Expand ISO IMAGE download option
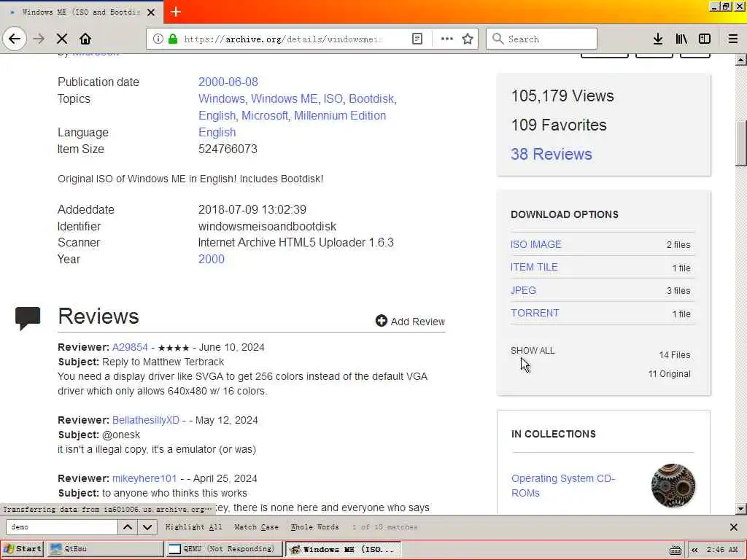Screen dimensions: 747x560 [536, 244]
